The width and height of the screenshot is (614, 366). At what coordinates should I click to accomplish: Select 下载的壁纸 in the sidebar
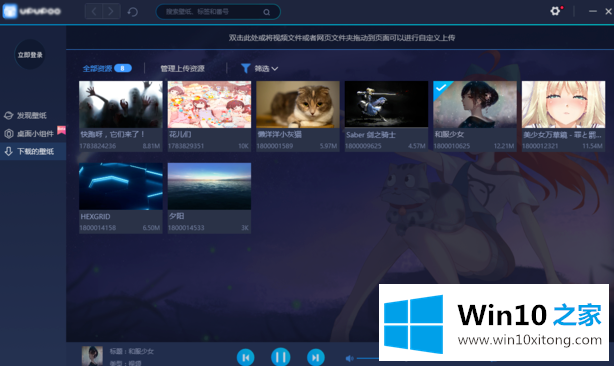pyautogui.click(x=33, y=151)
